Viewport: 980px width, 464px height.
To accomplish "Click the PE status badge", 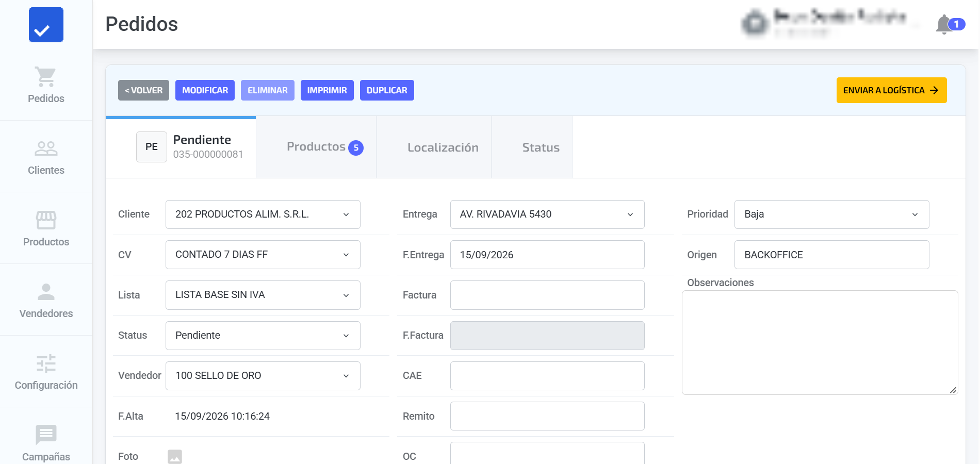I will 152,147.
